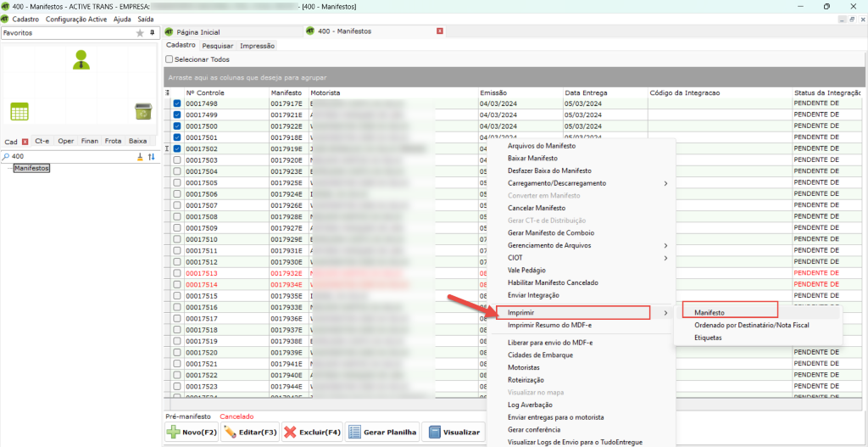Switch to the Pesquisar tab

pyautogui.click(x=217, y=46)
